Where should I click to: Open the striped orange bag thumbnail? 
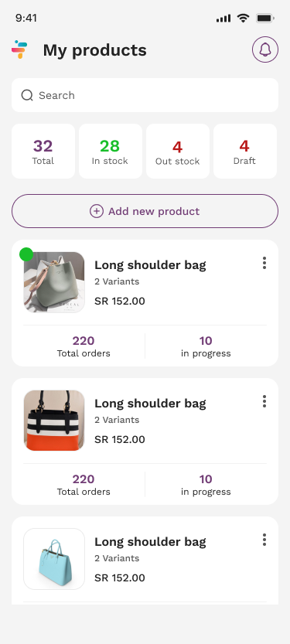[54, 421]
